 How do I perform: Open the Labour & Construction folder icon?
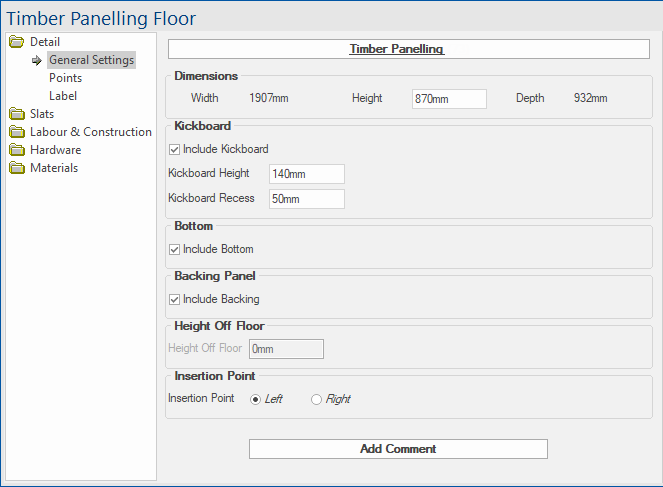point(17,132)
